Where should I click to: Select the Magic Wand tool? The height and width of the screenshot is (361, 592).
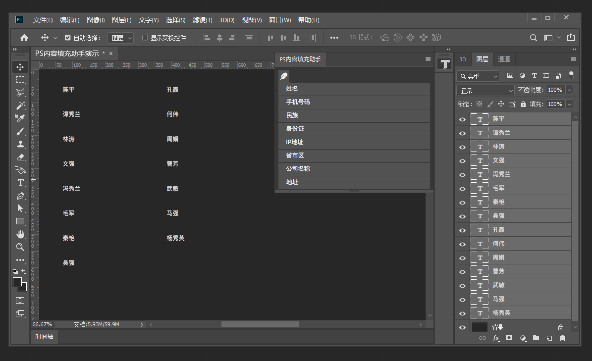[20, 105]
